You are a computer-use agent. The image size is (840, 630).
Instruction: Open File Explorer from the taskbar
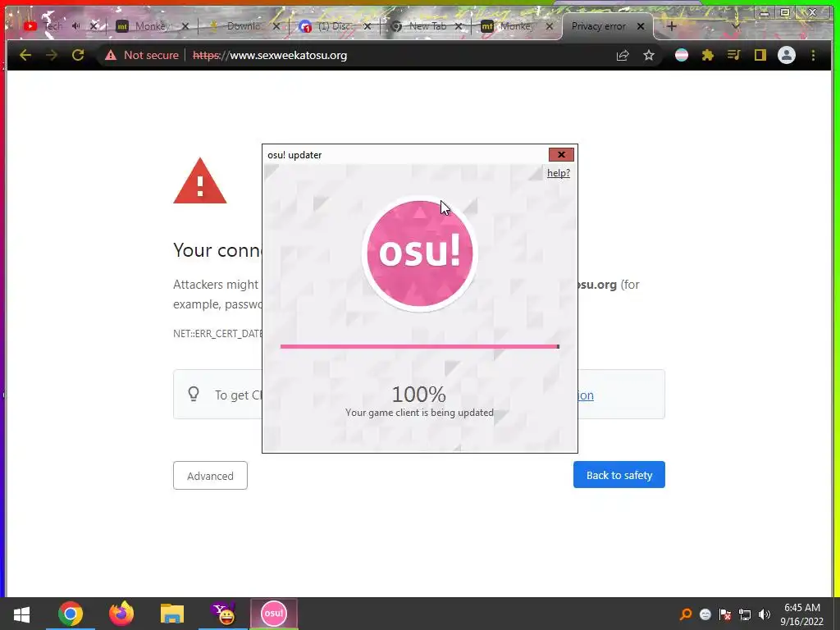(x=172, y=614)
